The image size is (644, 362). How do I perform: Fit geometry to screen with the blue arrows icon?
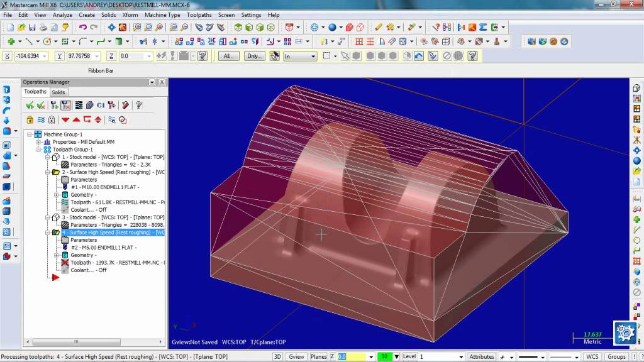pyautogui.click(x=111, y=28)
